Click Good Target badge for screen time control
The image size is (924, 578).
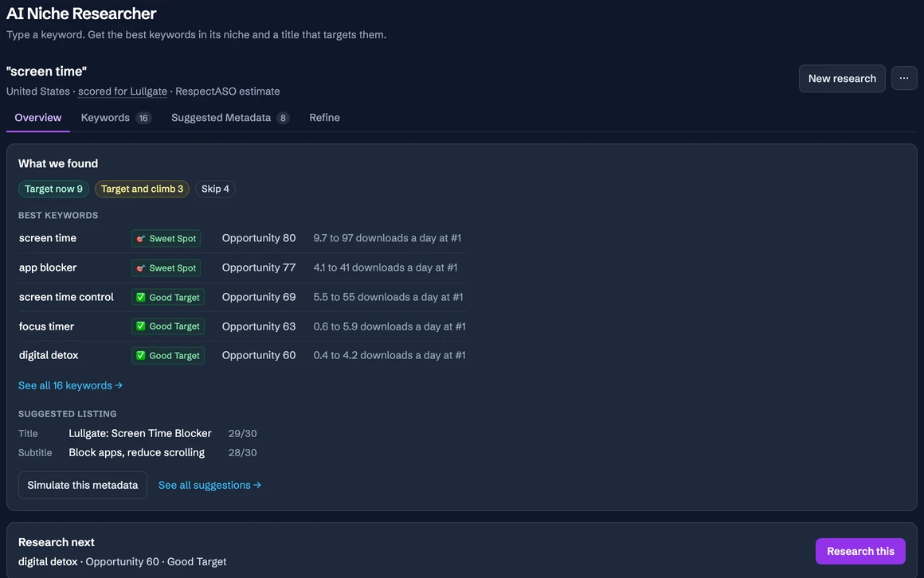click(x=168, y=298)
